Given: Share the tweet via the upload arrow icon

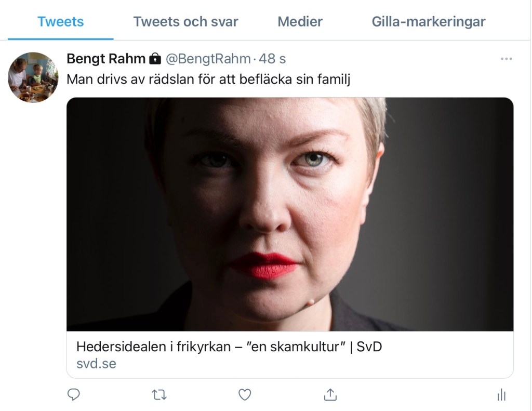Looking at the screenshot, I should [330, 395].
